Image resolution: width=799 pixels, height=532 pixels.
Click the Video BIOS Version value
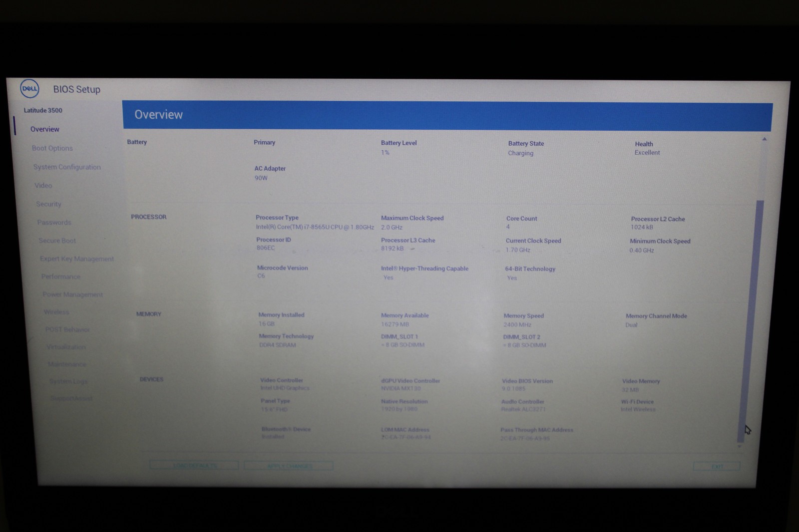tap(513, 389)
